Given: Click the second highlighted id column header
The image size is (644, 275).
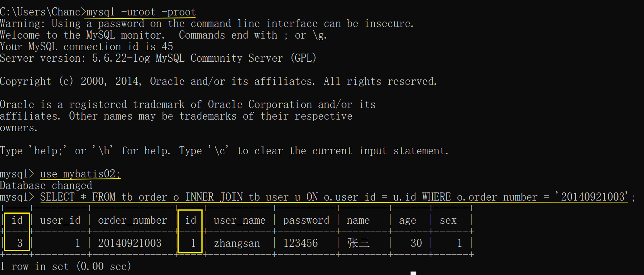Looking at the screenshot, I should click(x=191, y=220).
